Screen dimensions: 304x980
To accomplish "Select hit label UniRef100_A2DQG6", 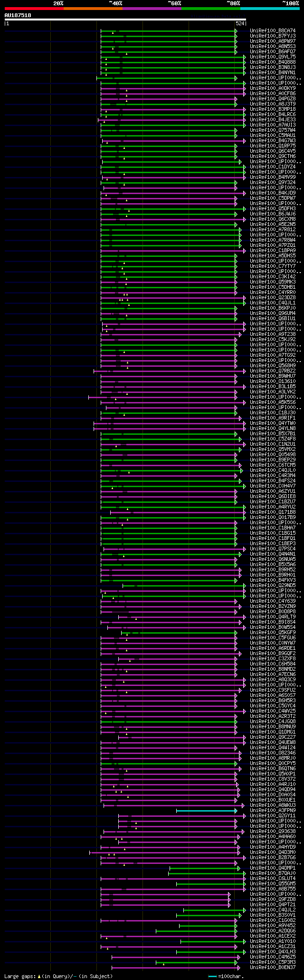I will pyautogui.click(x=273, y=931).
